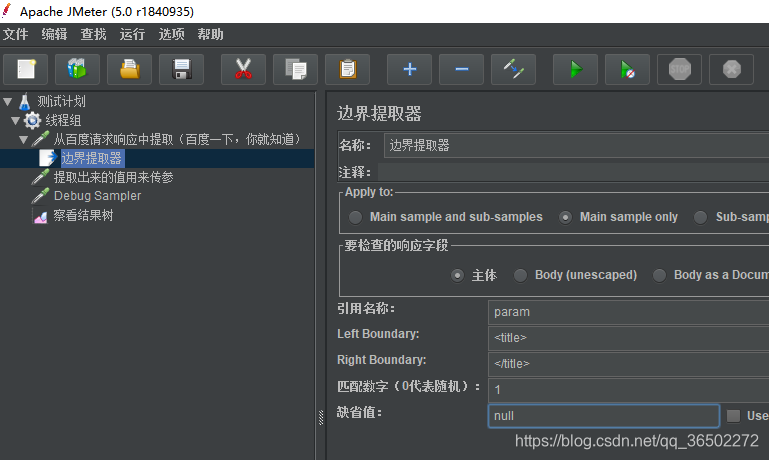
Task: Expand all nodes with plus icon
Action: [x=410, y=69]
